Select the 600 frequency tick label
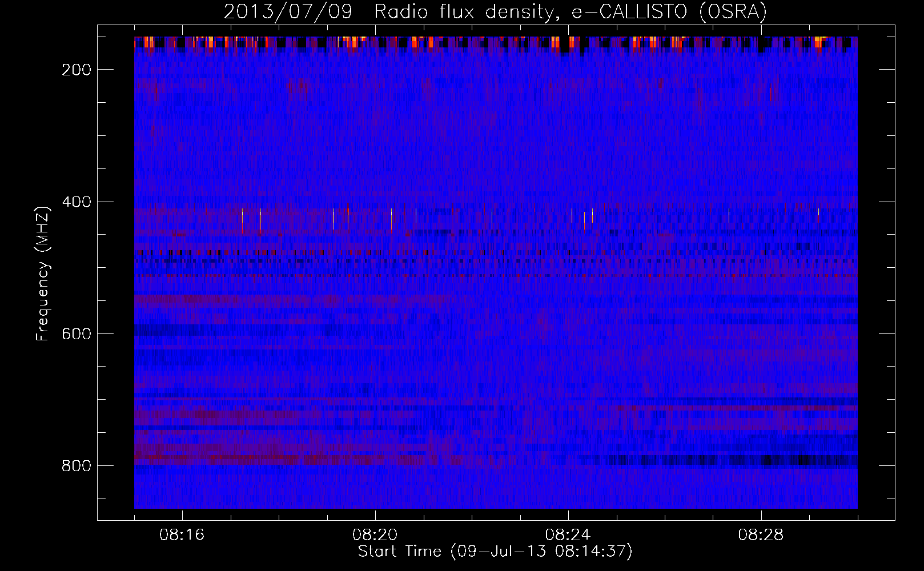The width and height of the screenshot is (924, 571). click(77, 334)
